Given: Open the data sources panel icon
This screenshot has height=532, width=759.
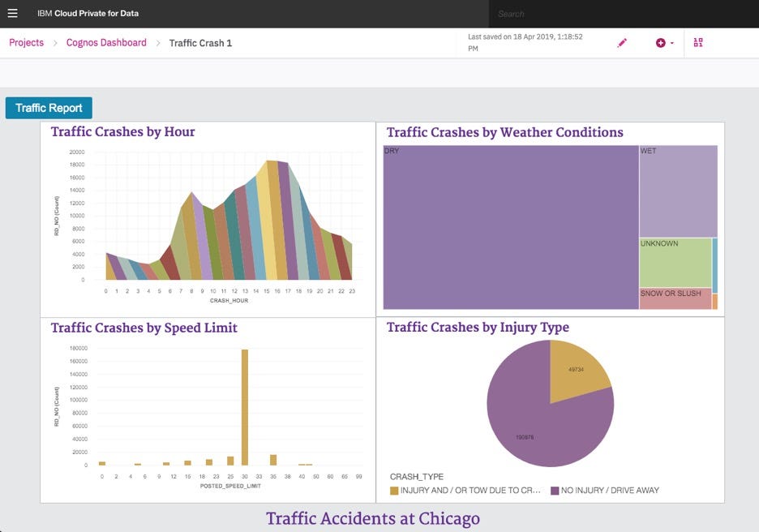Looking at the screenshot, I should click(x=698, y=42).
